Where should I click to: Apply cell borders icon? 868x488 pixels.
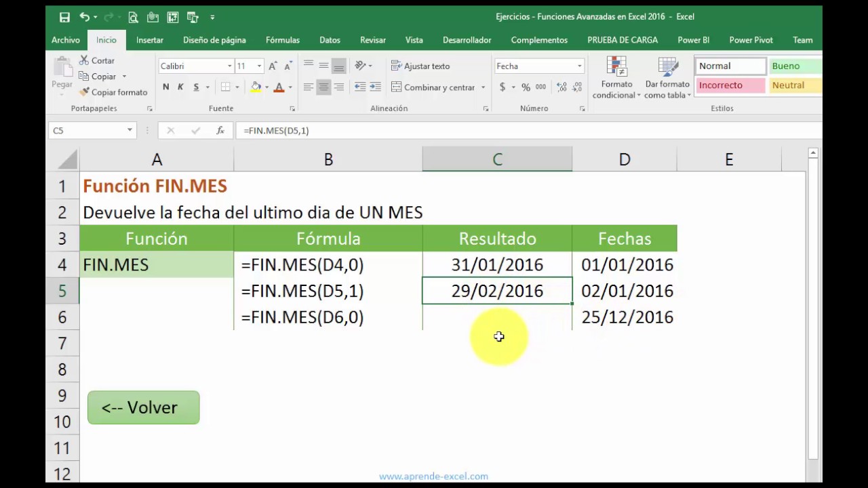coord(225,87)
